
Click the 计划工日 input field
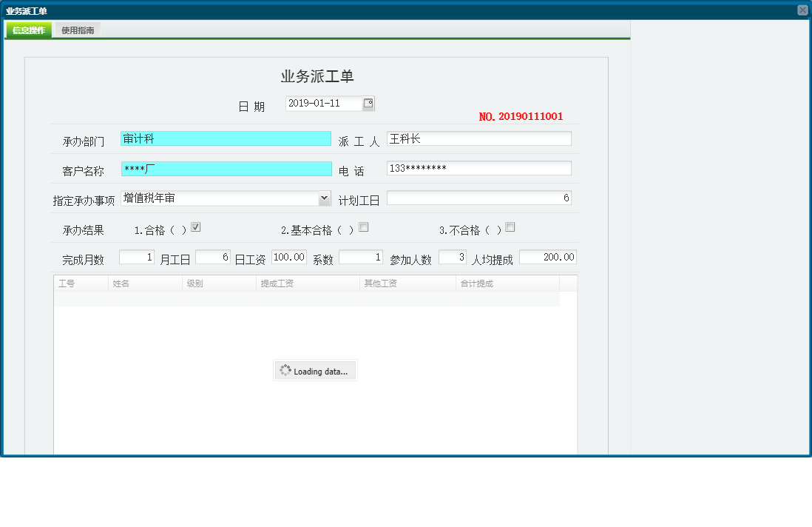pyautogui.click(x=479, y=198)
